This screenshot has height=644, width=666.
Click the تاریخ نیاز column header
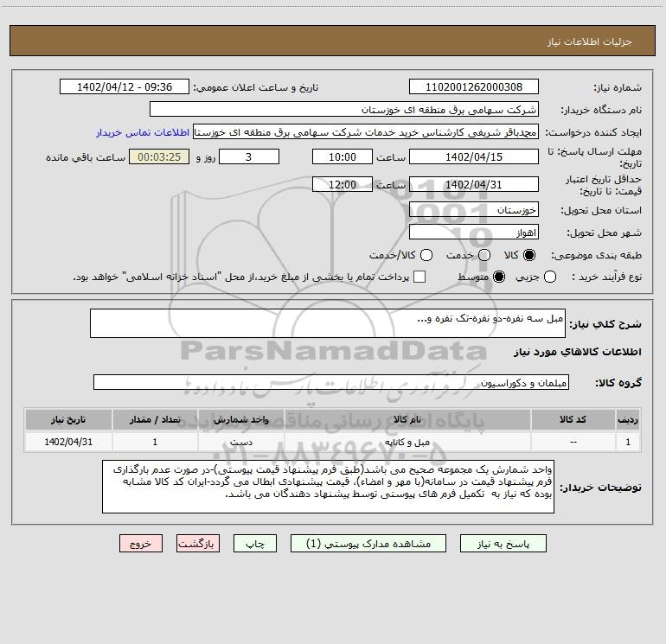click(x=68, y=419)
